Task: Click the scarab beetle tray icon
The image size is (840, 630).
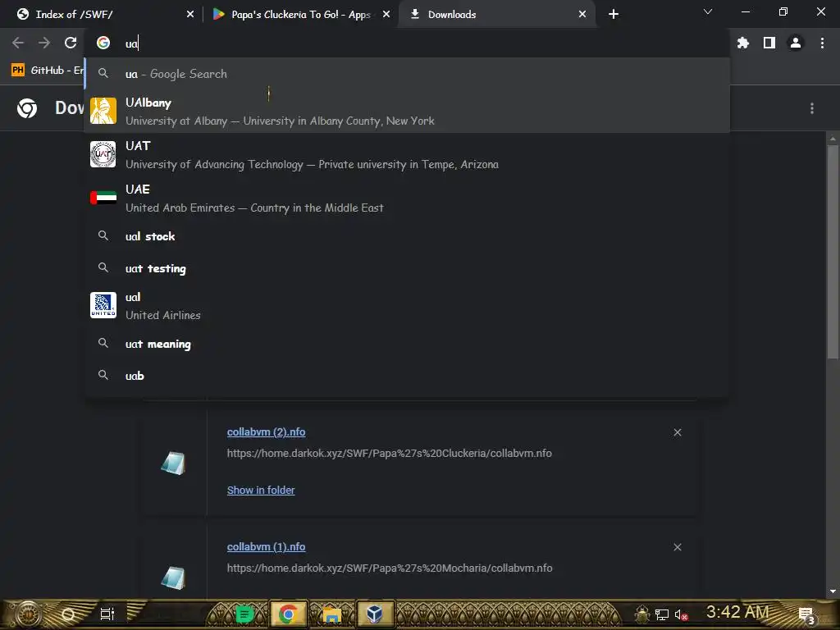Action: [x=641, y=614]
